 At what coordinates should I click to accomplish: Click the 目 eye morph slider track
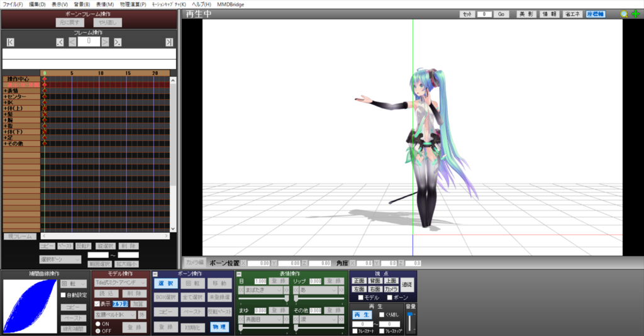(264, 298)
